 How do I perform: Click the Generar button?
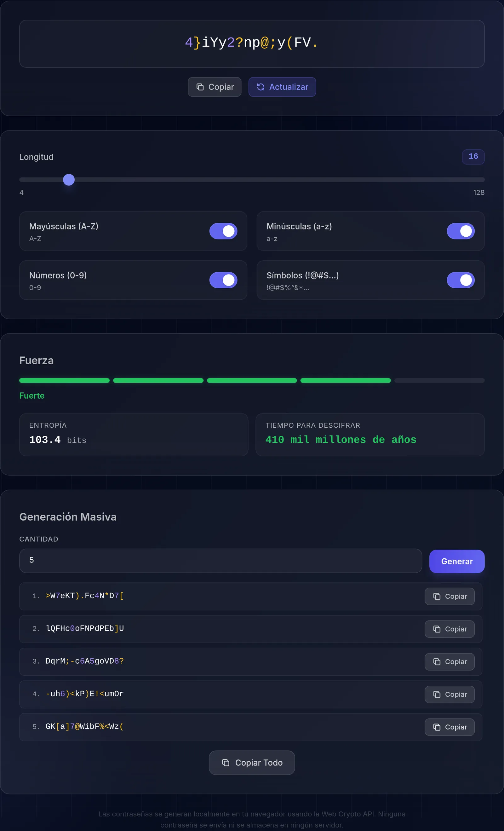click(x=457, y=561)
